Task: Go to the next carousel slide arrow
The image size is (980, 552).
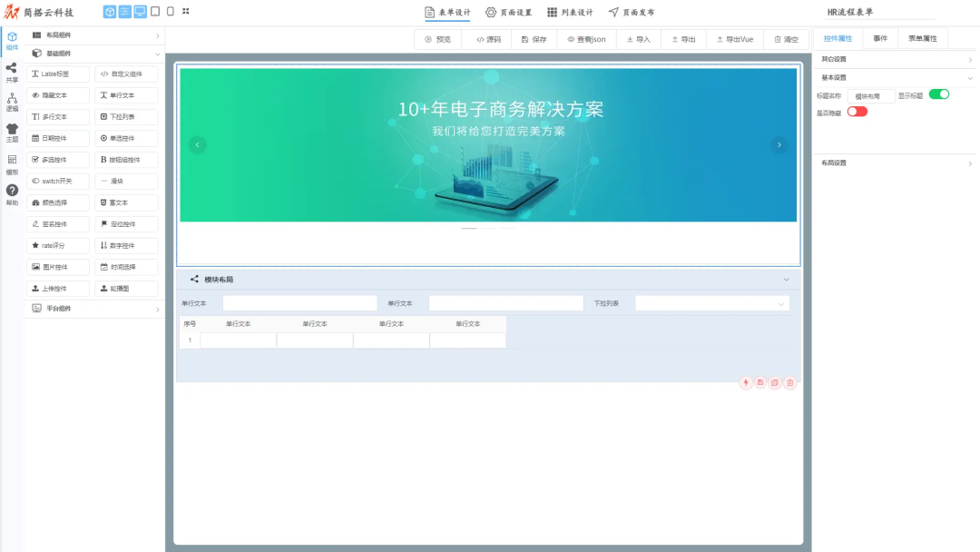Action: (x=779, y=145)
